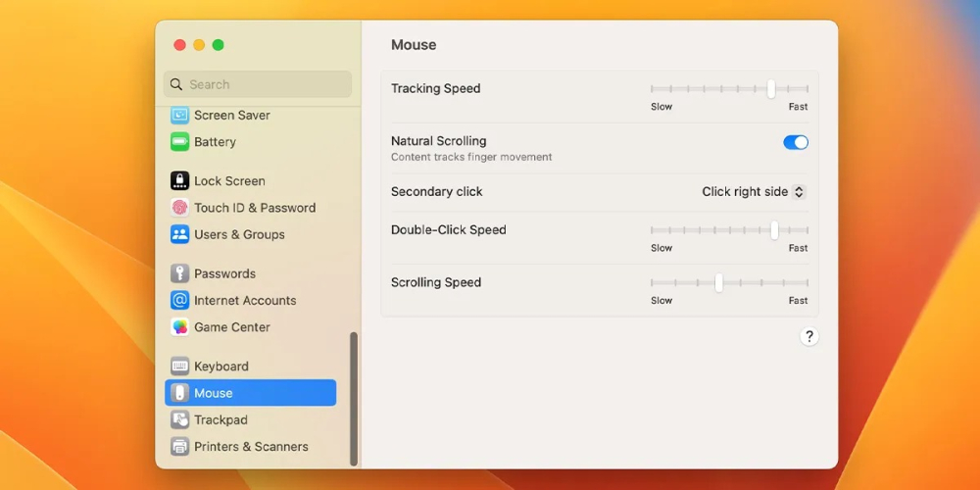Click the Touch ID fingerprint icon
The height and width of the screenshot is (490, 980).
(x=179, y=208)
